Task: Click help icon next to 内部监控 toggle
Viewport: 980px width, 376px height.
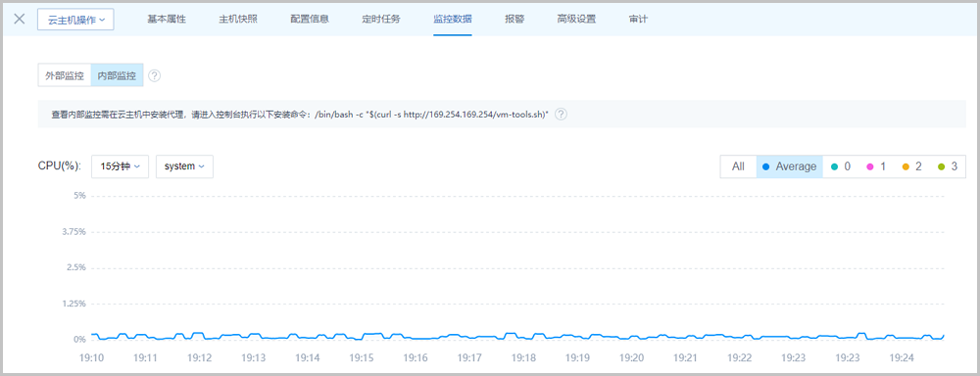Action: (155, 75)
